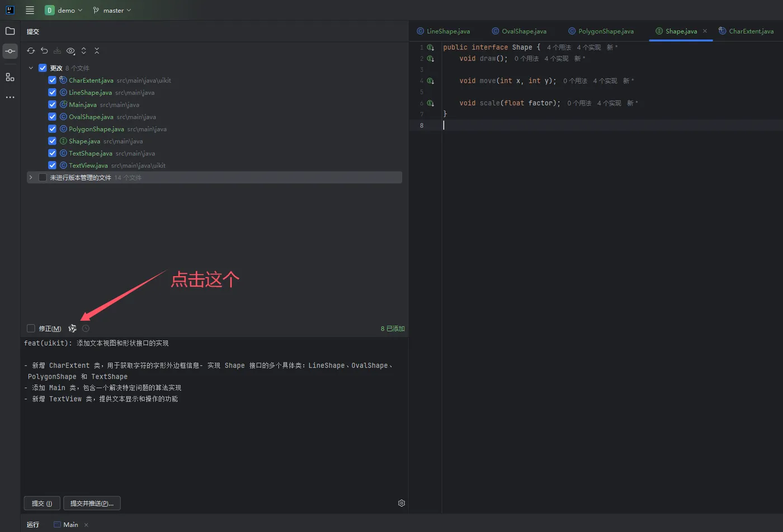Uncheck PolygonShape.java in the changes list
The height and width of the screenshot is (532, 783).
pyautogui.click(x=52, y=129)
